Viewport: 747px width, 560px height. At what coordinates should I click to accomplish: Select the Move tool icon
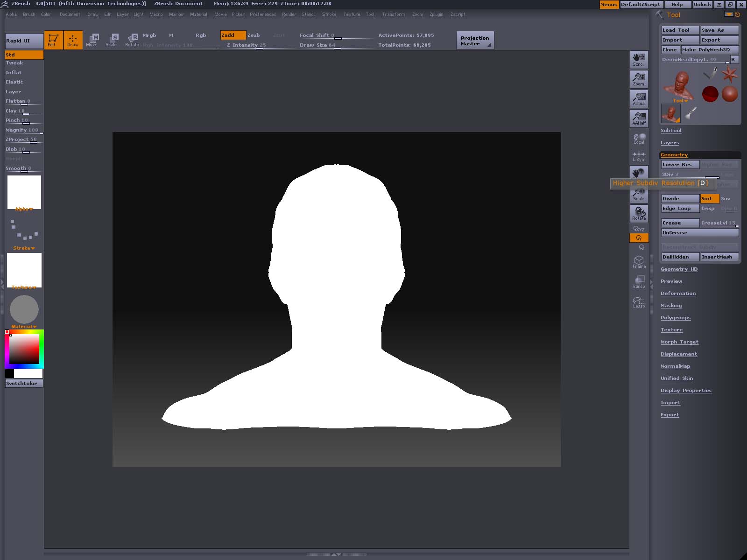pos(92,40)
